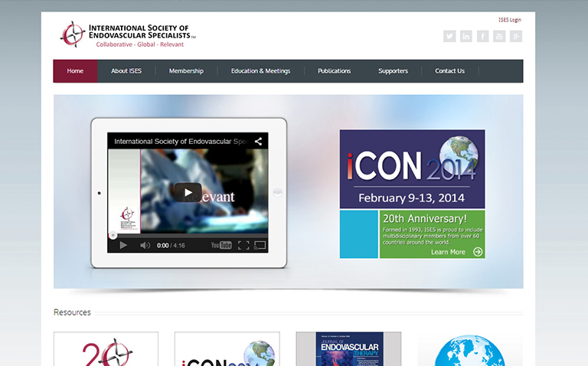Open video on YouTube via logo
This screenshot has height=366, width=588.
coord(220,245)
